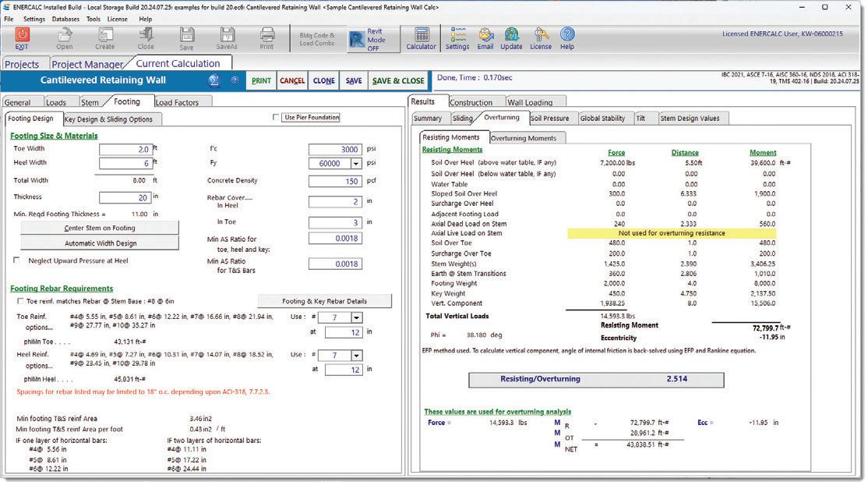Image resolution: width=868 pixels, height=482 pixels.
Task: Open the License toolbar icon
Action: click(541, 38)
